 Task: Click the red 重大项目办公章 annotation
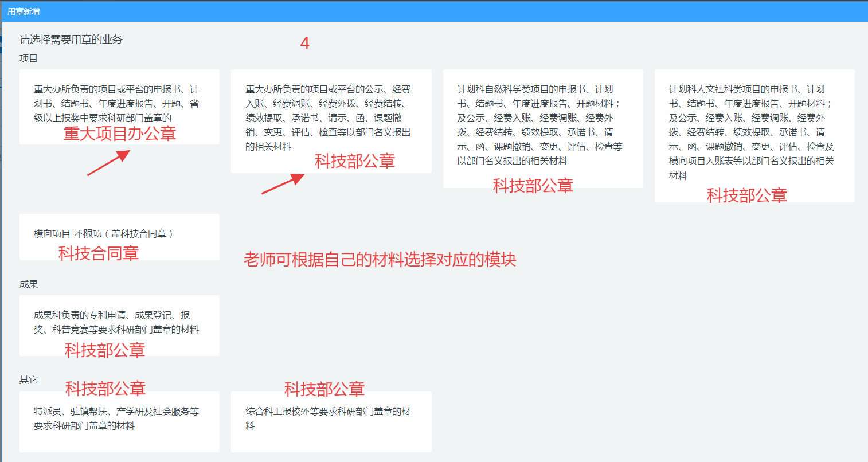click(x=119, y=134)
